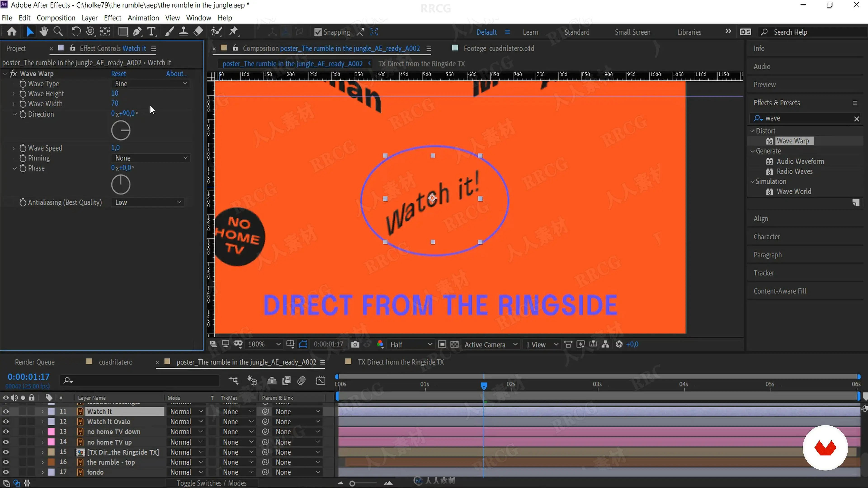Click Toggle Switches / Modes button
The image size is (868, 488).
tap(211, 483)
